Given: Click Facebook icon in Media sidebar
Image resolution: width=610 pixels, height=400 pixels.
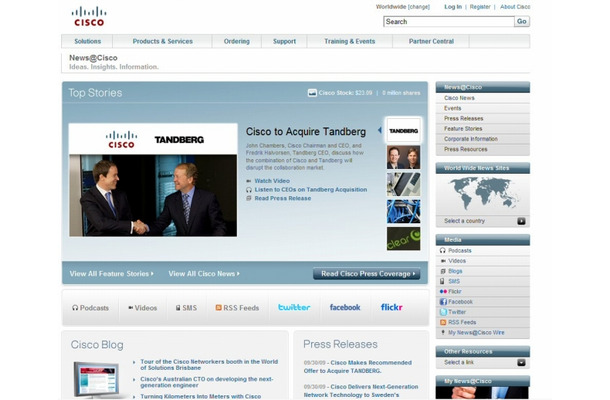Looking at the screenshot, I should [x=443, y=302].
